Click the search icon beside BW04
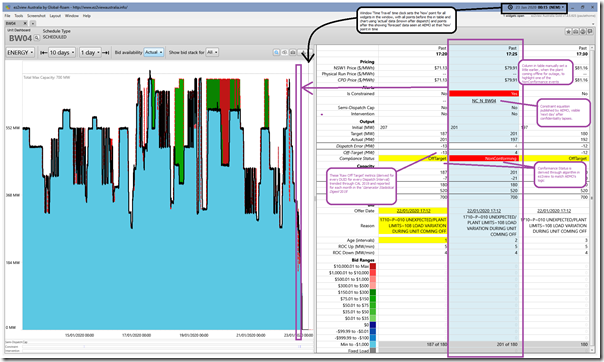Screen dimensions: 604x362 37,38
